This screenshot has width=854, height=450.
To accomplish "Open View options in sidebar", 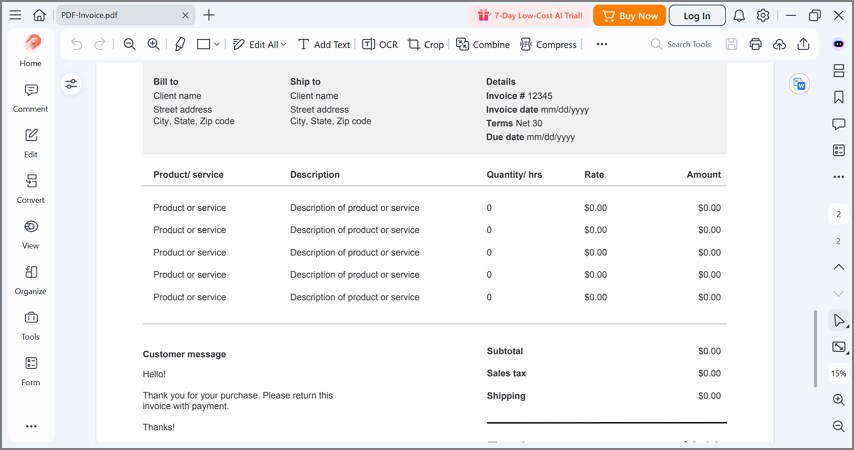I will 30,235.
